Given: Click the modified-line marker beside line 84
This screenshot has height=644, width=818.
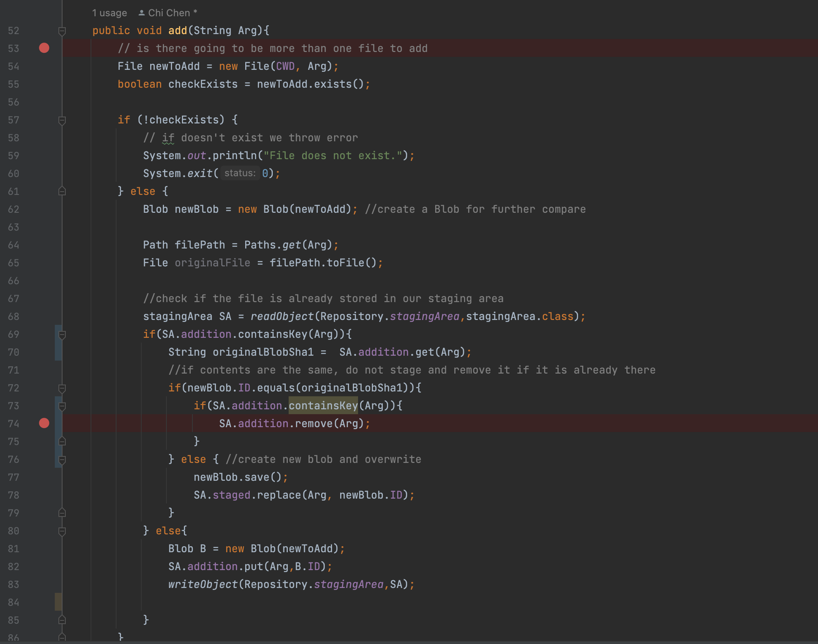Looking at the screenshot, I should click(58, 602).
